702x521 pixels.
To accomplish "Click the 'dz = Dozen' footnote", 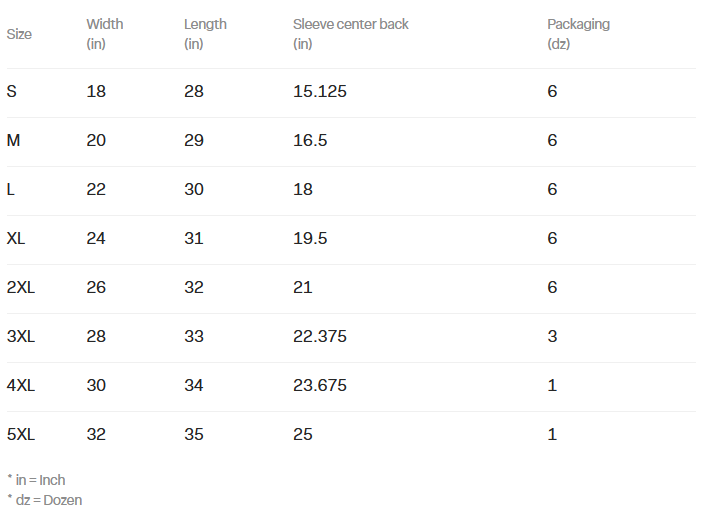I will 45,500.
